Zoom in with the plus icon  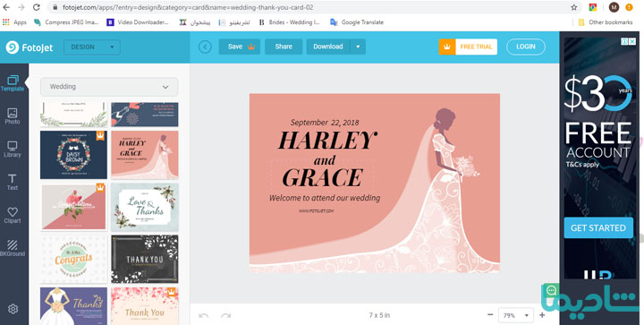point(542,315)
